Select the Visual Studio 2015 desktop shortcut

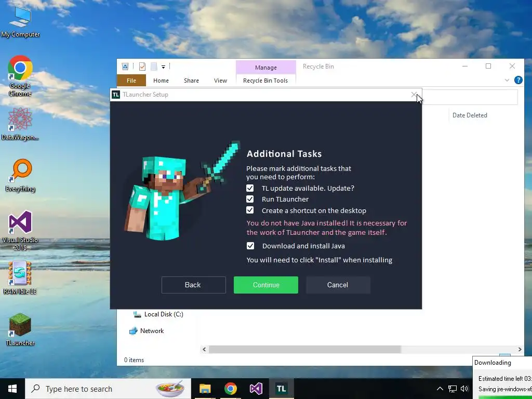20,230
